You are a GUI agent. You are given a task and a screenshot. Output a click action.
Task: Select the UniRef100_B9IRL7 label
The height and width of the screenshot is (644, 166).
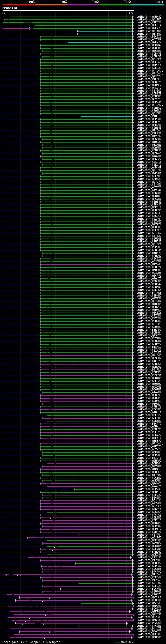149,370
